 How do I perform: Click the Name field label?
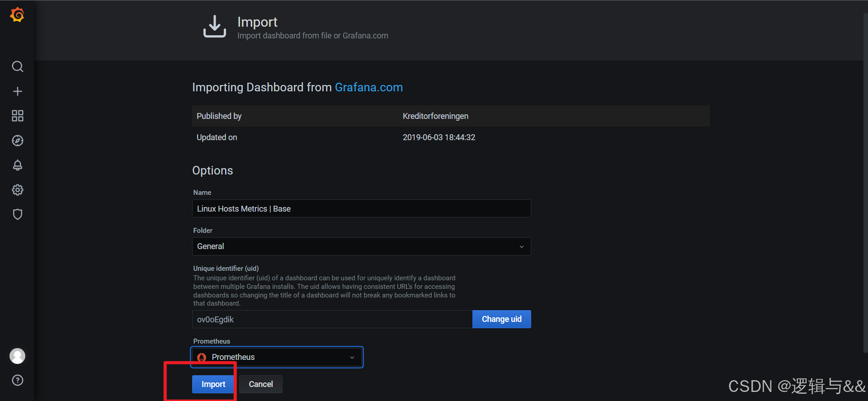pos(202,193)
